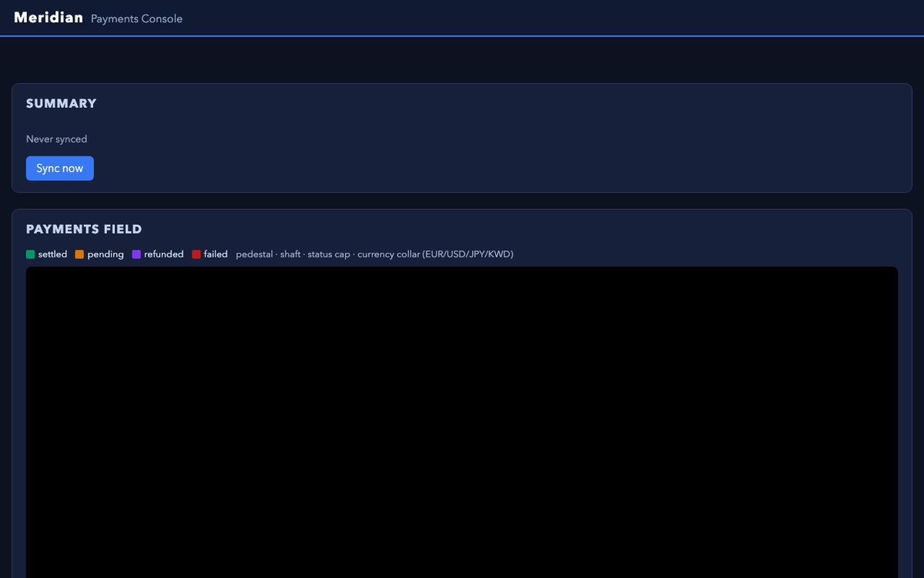Click the 'Never synced' status text

57,139
